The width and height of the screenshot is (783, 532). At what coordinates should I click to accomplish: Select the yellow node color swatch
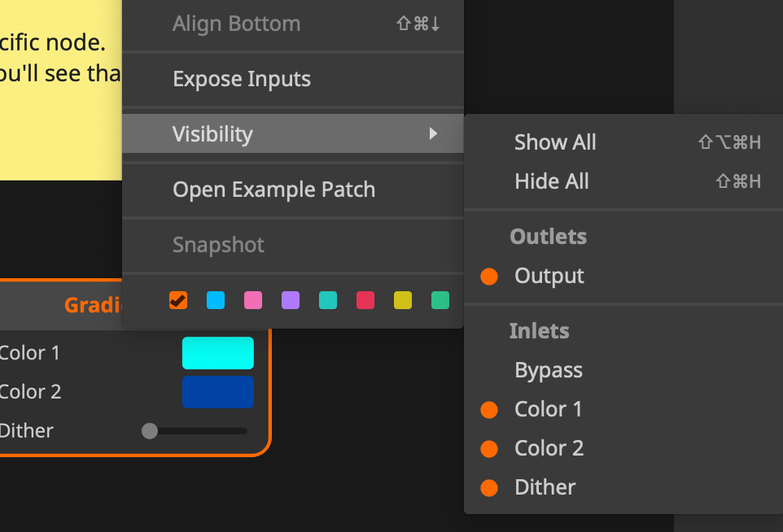click(403, 301)
